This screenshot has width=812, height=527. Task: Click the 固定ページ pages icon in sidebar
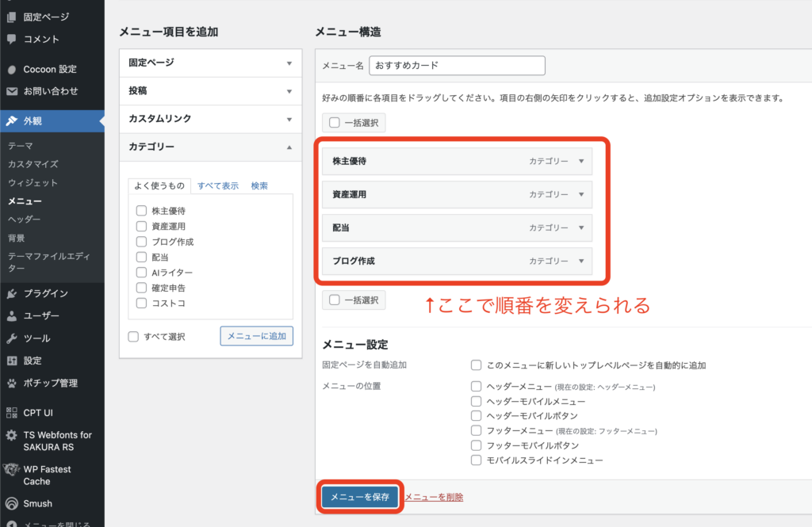click(x=11, y=17)
